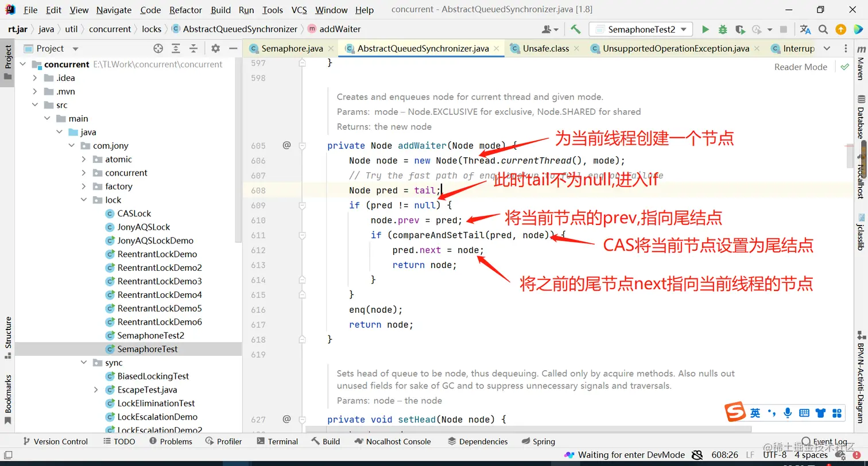Open the Translate icon in the toolbar
868x466 pixels.
[805, 29]
